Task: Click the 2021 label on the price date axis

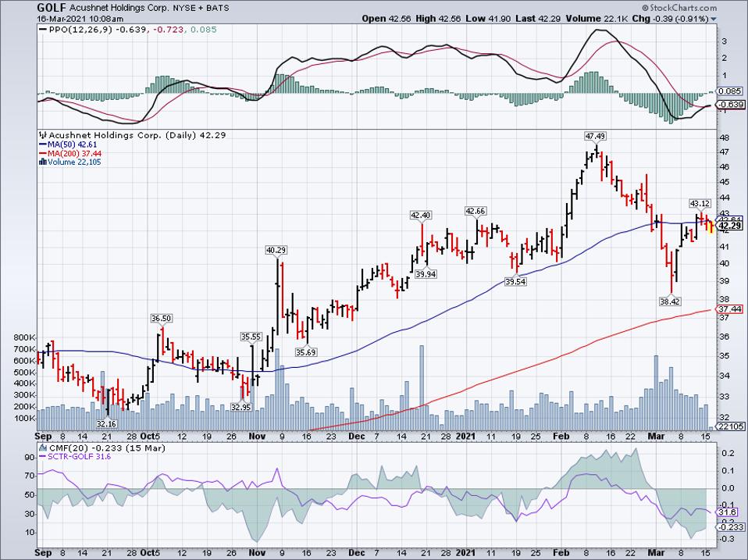Action: [x=465, y=436]
